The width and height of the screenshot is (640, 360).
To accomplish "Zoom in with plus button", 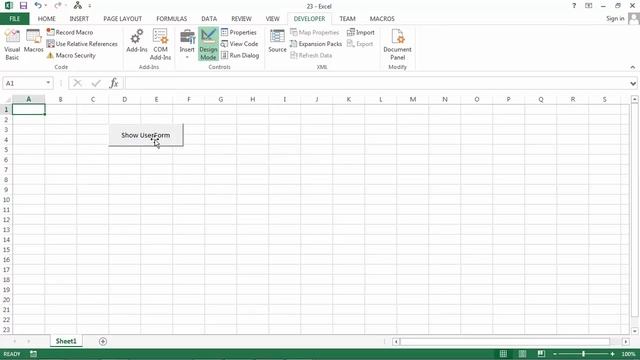I will coord(612,354).
